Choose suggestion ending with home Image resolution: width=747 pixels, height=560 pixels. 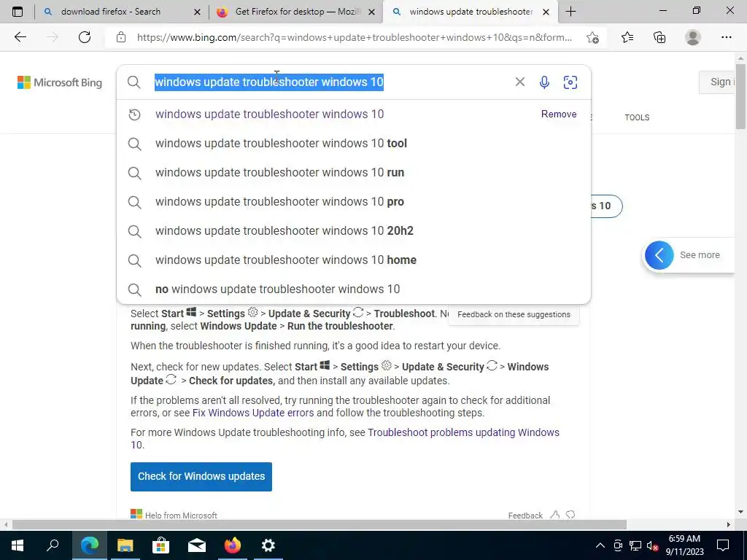coord(354,260)
